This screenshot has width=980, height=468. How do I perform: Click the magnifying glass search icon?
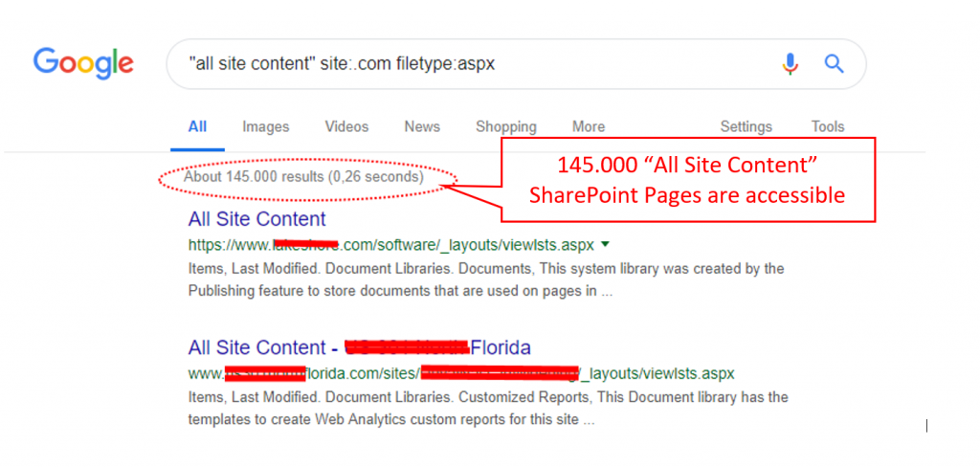pyautogui.click(x=835, y=63)
